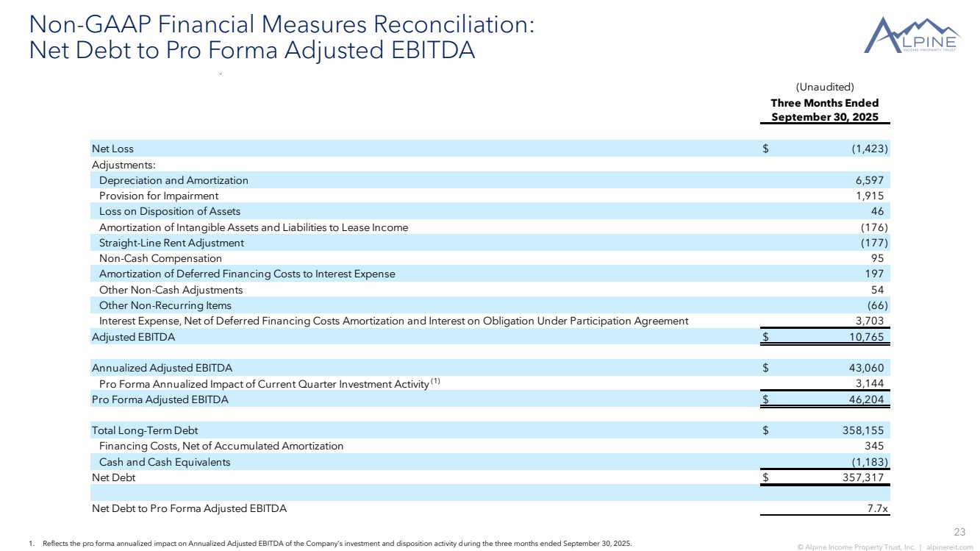Select the Pro Forma Adjusted EBITDA label
Screen dimensions: 980x551
pyautogui.click(x=160, y=399)
